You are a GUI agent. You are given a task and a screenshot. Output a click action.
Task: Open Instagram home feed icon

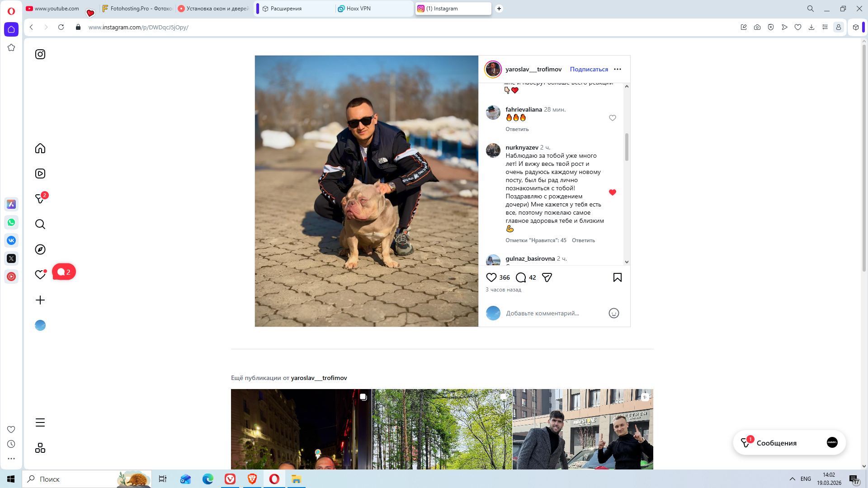click(x=40, y=149)
